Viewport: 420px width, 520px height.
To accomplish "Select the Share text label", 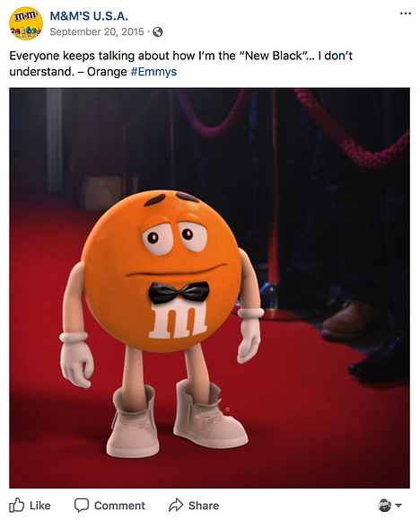I will point(204,506).
